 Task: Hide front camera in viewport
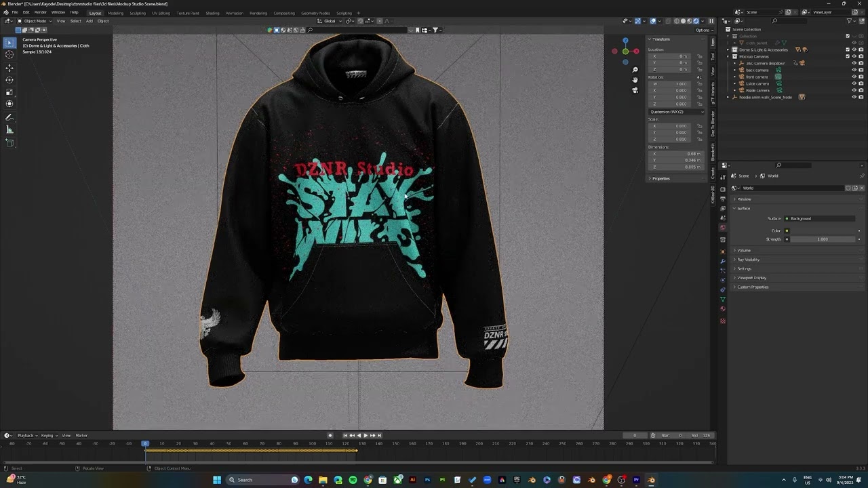pyautogui.click(x=854, y=77)
